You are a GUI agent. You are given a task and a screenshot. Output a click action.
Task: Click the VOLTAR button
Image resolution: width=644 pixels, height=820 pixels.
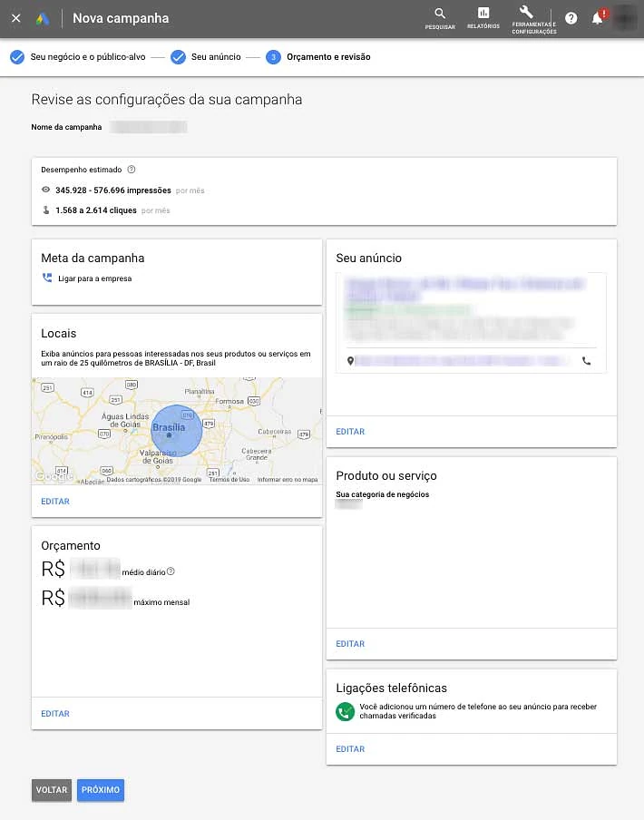click(51, 790)
